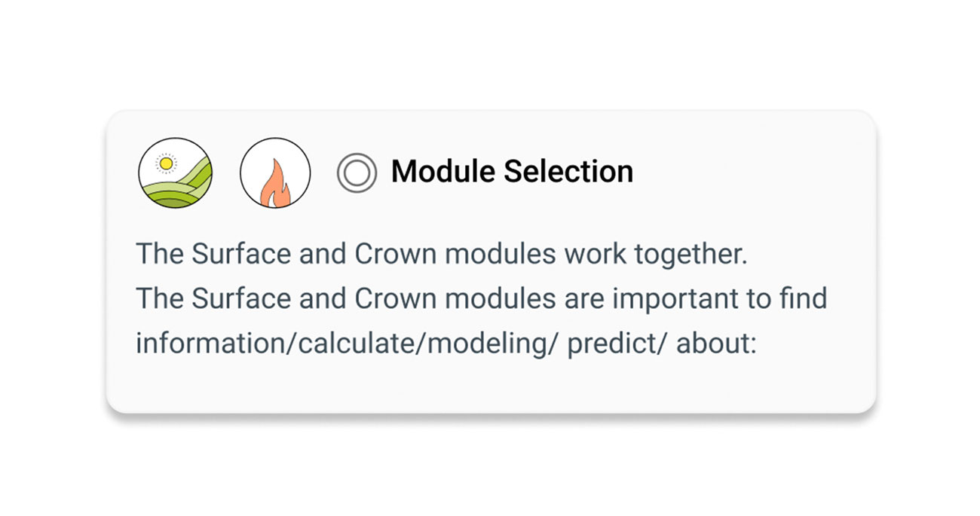Click the sentence ending in 'important to find'
This screenshot has width=980, height=516.
[x=482, y=299]
